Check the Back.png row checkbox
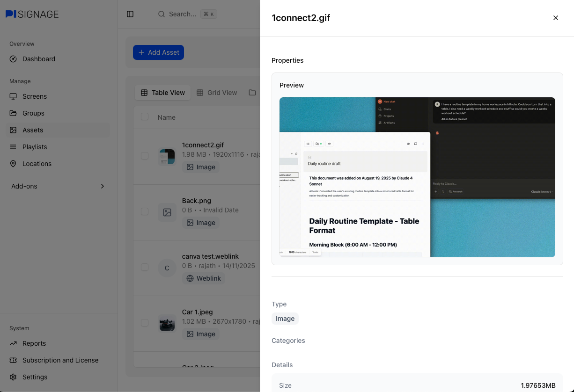This screenshot has width=574, height=392. 145,211
